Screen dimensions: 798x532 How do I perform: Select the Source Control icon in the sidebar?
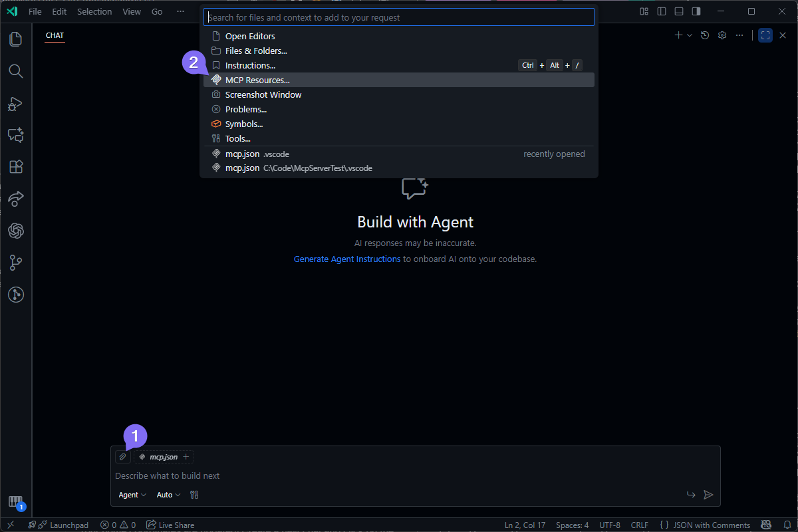(x=16, y=262)
